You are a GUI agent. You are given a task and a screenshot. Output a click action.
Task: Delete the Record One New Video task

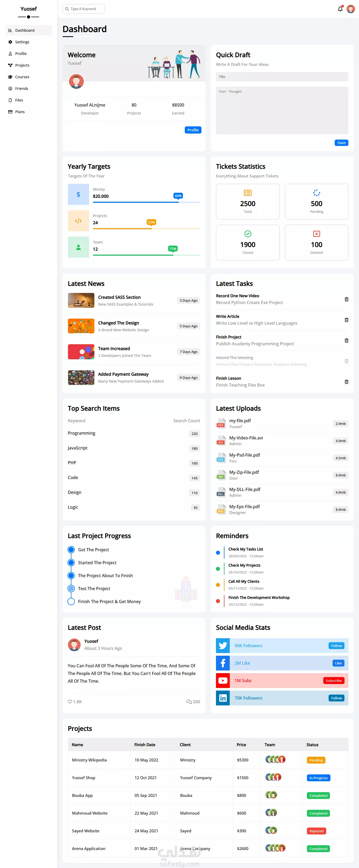pyautogui.click(x=346, y=299)
